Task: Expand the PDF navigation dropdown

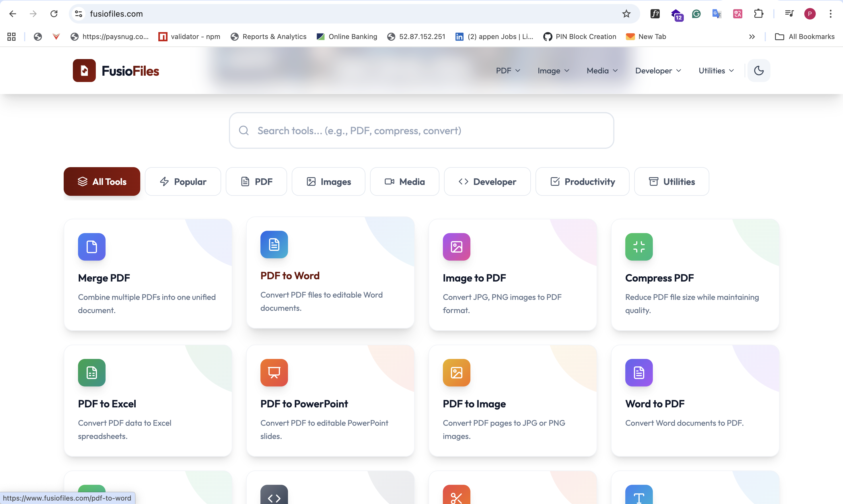Action: 508,70
